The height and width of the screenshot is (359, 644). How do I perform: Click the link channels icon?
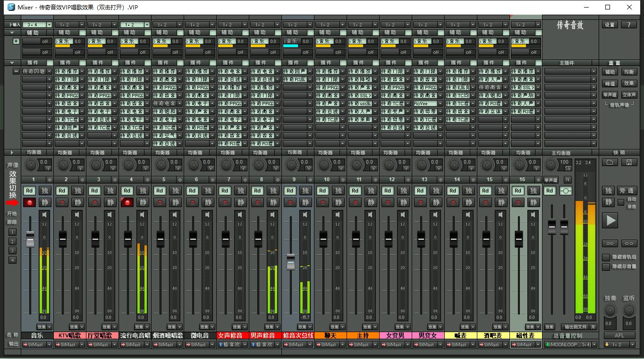[610, 243]
